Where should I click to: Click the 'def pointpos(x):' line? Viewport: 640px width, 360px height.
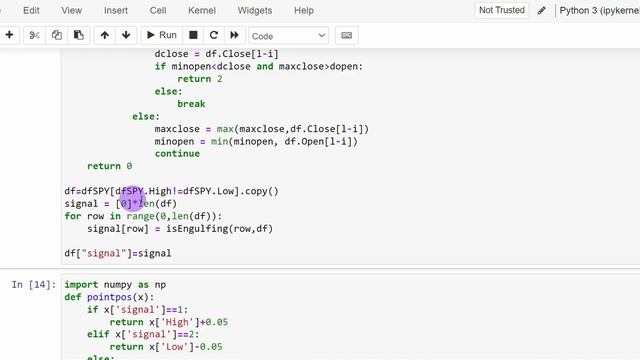tap(109, 297)
